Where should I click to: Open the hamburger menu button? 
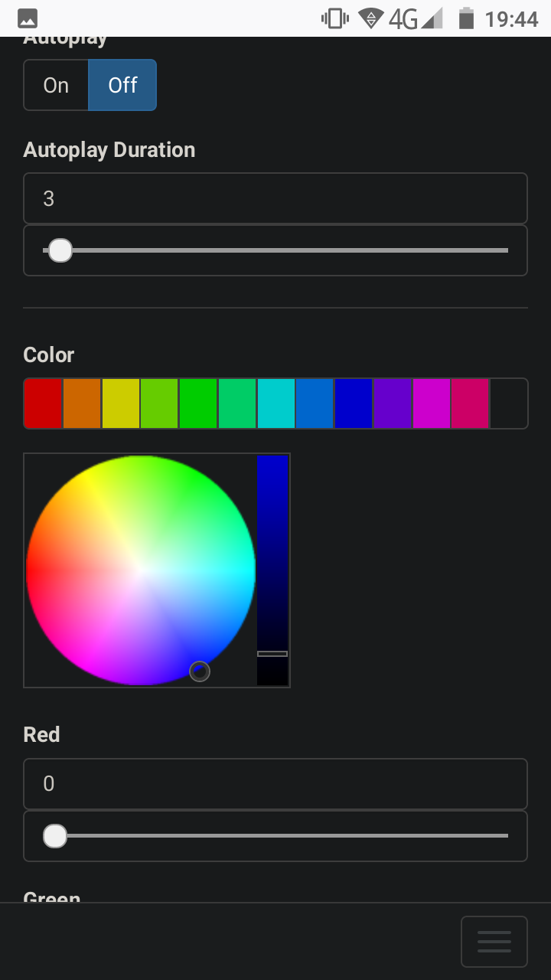tap(494, 941)
